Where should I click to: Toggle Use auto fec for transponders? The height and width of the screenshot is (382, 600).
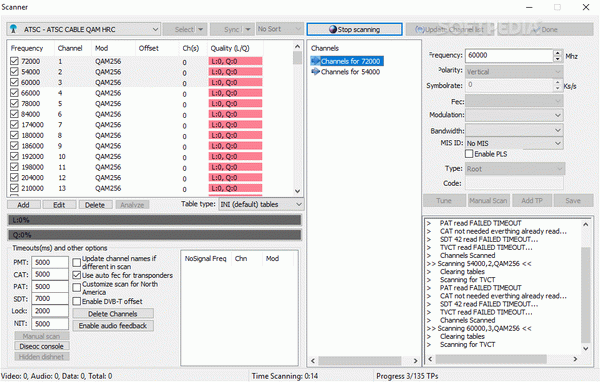point(77,275)
